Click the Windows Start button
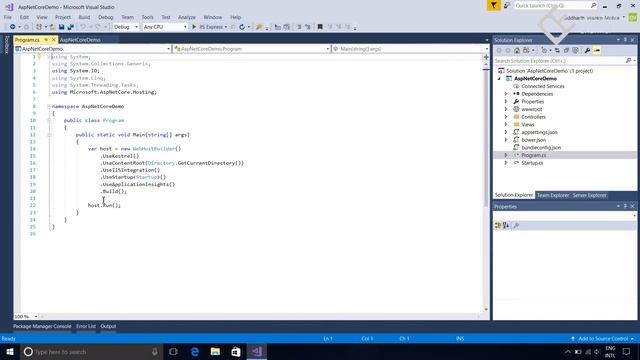 pyautogui.click(x=10, y=351)
